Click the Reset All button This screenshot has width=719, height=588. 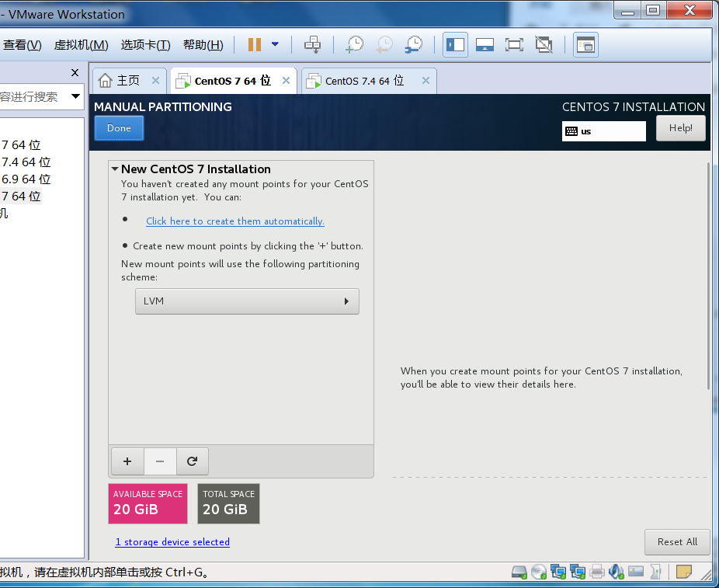coord(677,542)
